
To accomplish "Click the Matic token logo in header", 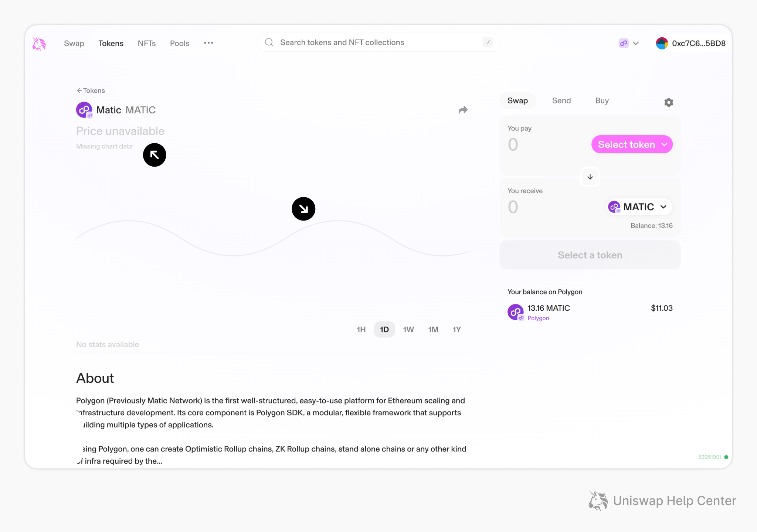I will (x=84, y=110).
